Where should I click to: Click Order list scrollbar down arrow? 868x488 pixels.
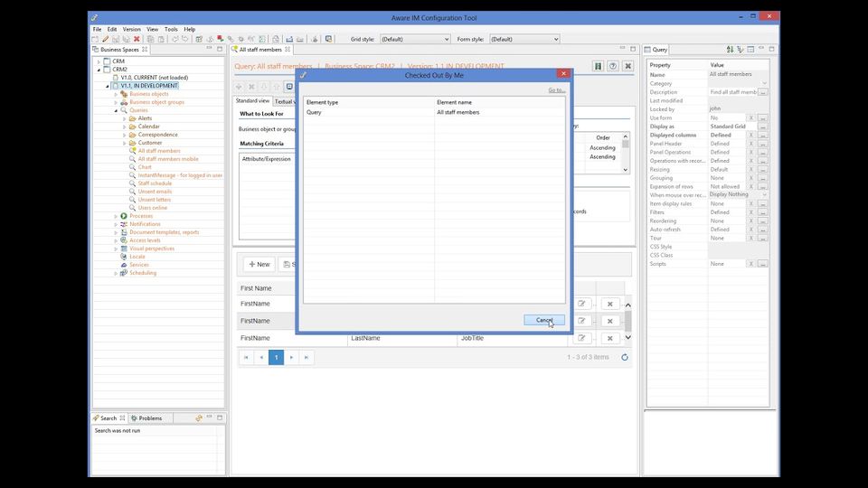[x=626, y=170]
